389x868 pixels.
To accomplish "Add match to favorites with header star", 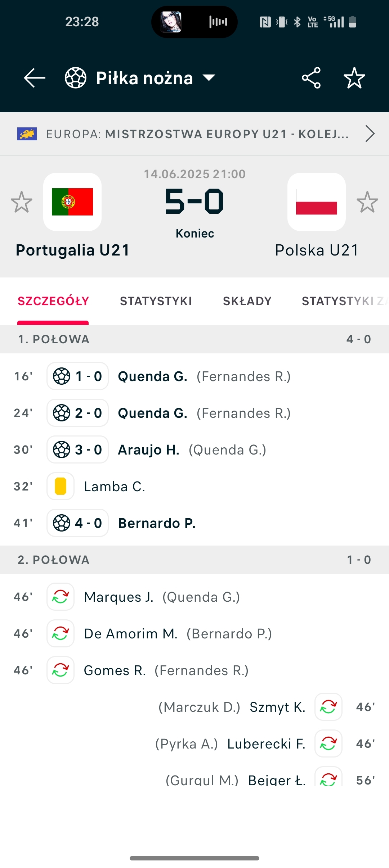I will (354, 78).
